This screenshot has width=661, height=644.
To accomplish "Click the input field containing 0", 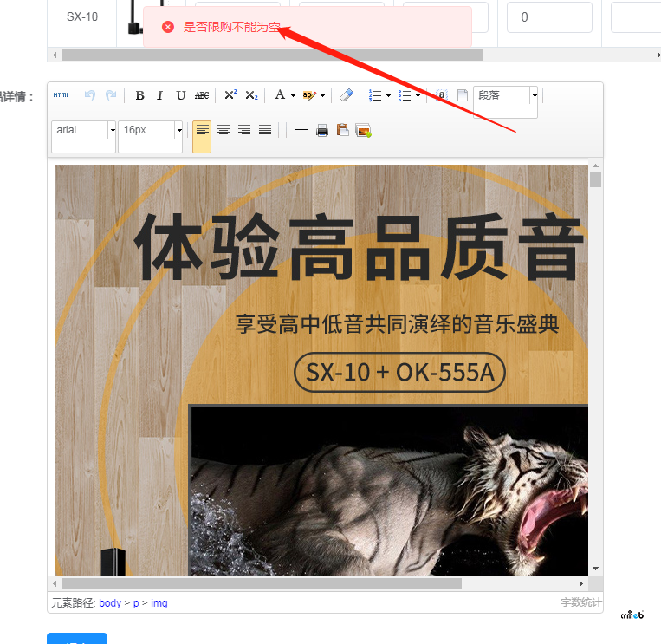I will coord(549,16).
